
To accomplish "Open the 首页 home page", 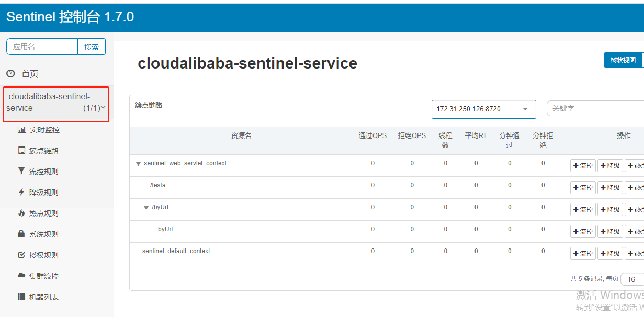I will click(29, 73).
